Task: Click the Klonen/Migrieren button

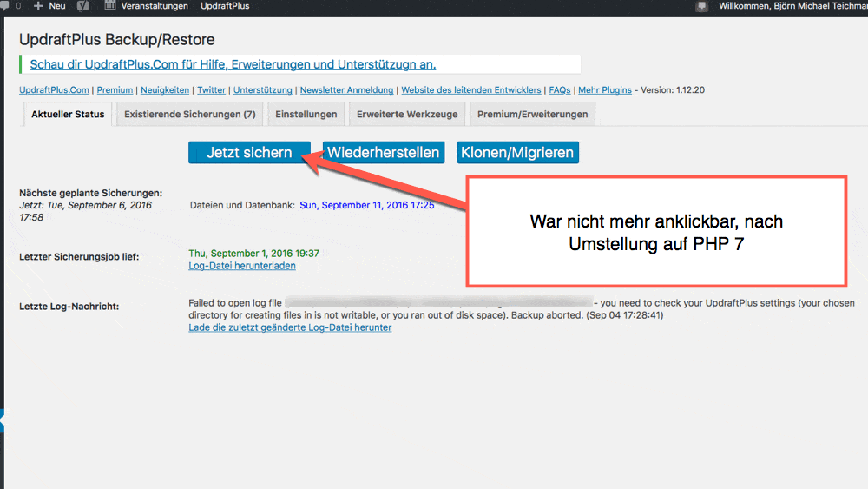Action: click(517, 152)
